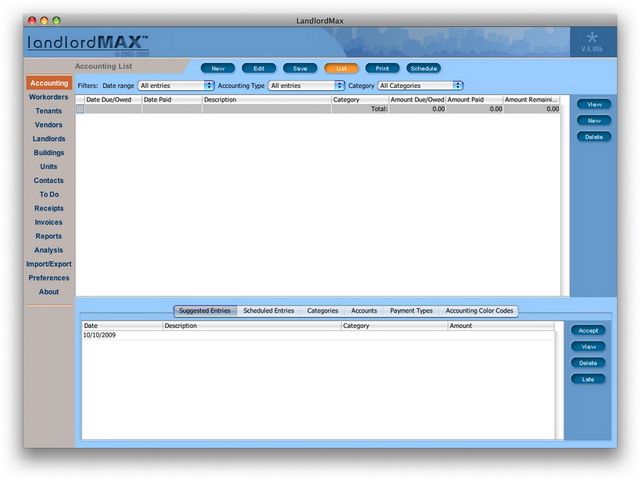Open the To Do section
This screenshot has width=640, height=480.
click(49, 194)
